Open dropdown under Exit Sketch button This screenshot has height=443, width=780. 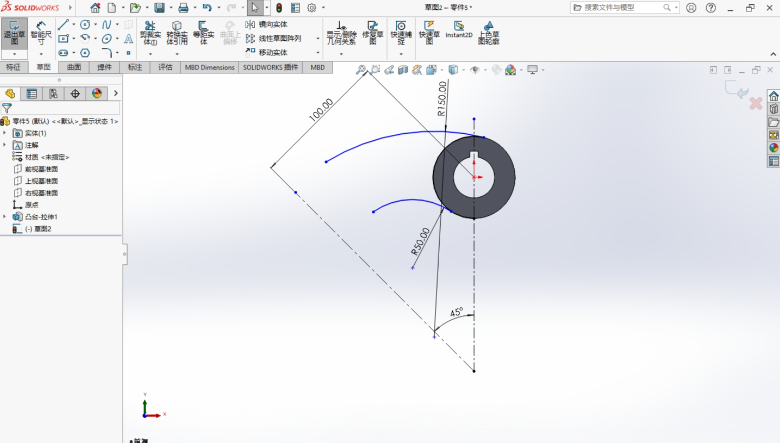14,54
